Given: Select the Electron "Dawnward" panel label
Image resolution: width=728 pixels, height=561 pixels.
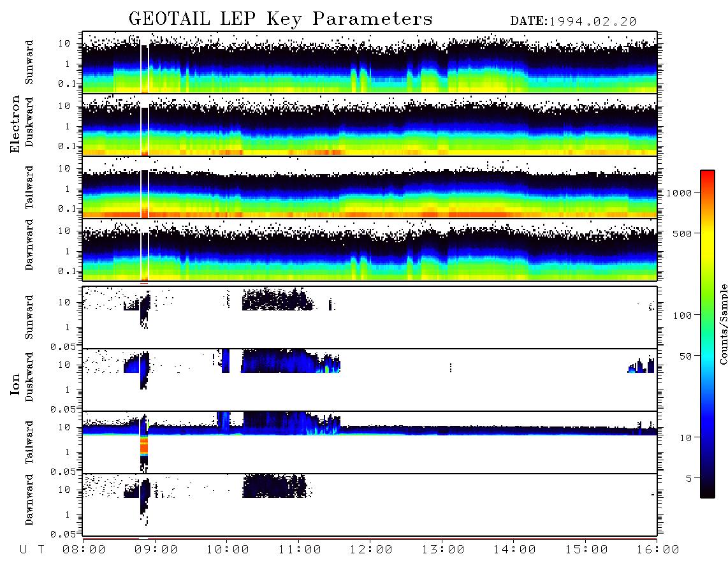Looking at the screenshot, I should pos(29,245).
